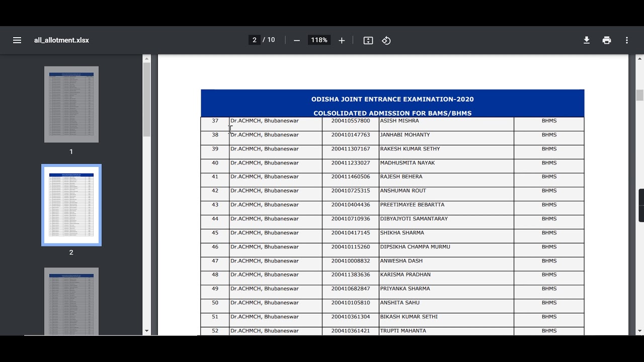Viewport: 644px width, 362px height.
Task: Click the ODISHA JOINT ENTRANCE EXAMINATION-2020 heading
Action: tap(392, 99)
